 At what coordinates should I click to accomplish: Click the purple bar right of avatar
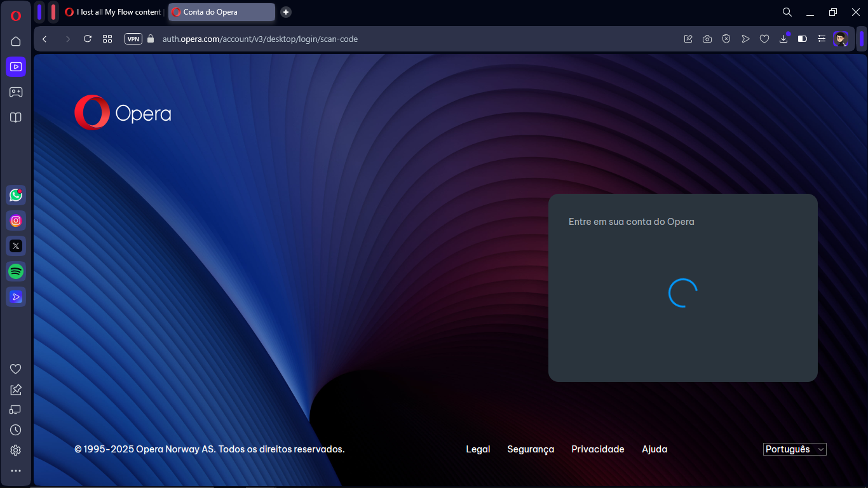click(862, 39)
